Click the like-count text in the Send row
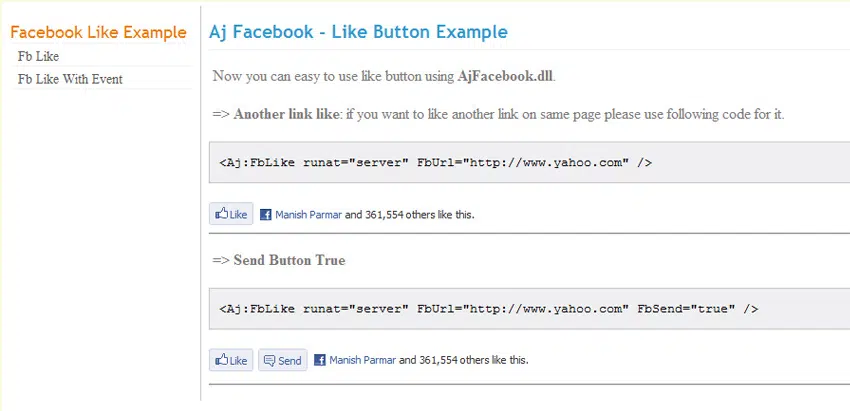 click(464, 360)
